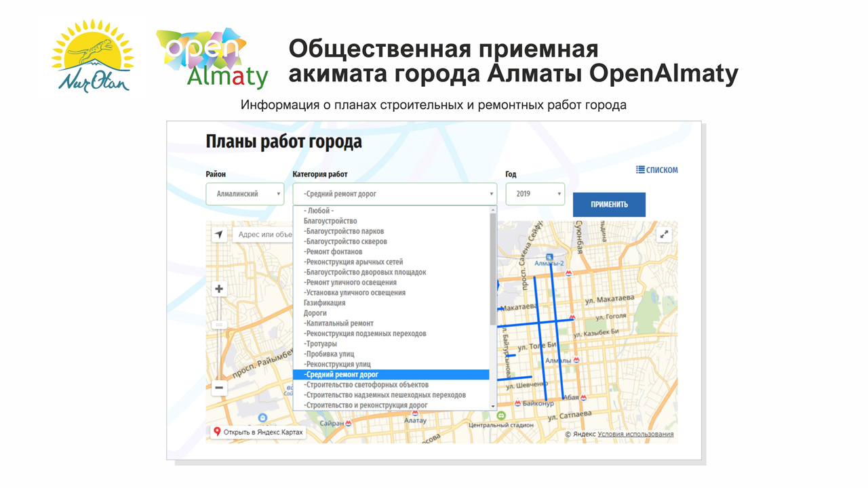Open the Условия использования link
Image resolution: width=868 pixels, height=488 pixels.
point(635,434)
